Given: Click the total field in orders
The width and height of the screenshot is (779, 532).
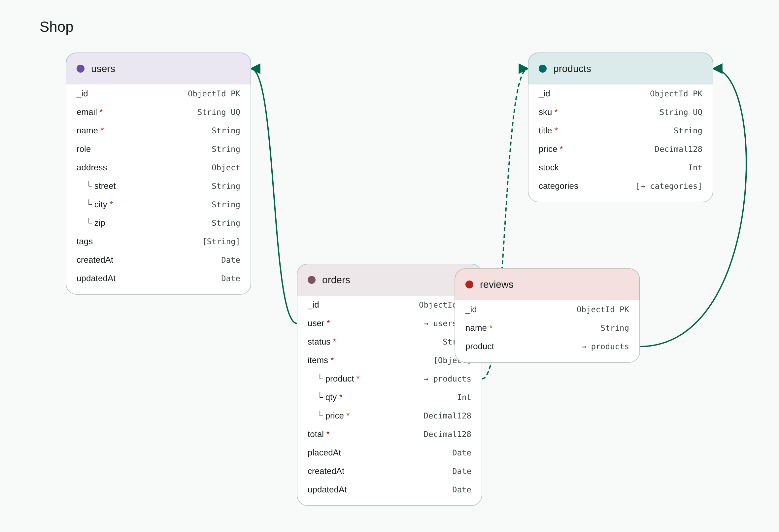Looking at the screenshot, I should 389,434.
